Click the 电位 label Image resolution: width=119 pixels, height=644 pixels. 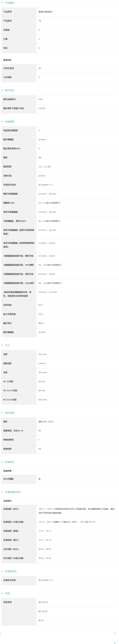pos(5,48)
